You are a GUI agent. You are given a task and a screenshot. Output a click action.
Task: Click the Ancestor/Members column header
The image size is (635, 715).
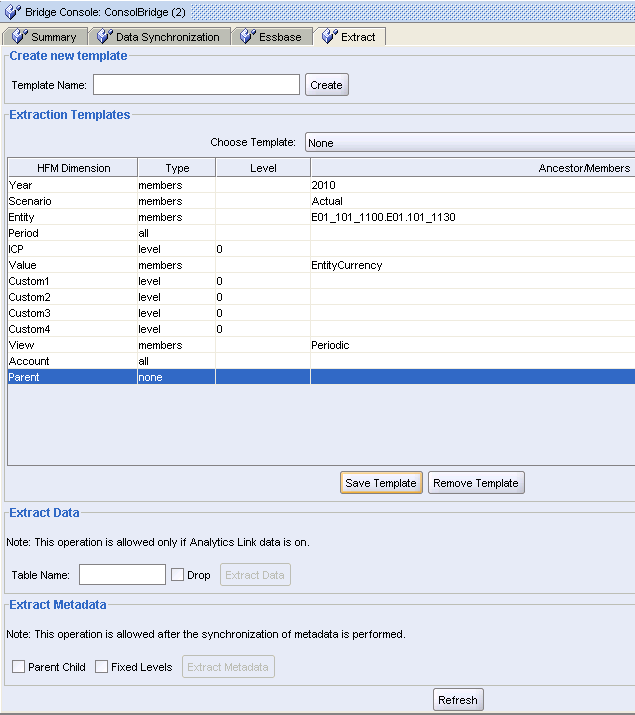[x=473, y=168]
